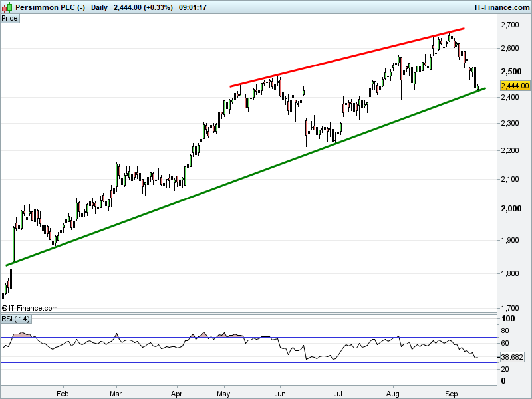The width and height of the screenshot is (532, 399).
Task: Click the Jun date axis label
Action: (x=280, y=394)
